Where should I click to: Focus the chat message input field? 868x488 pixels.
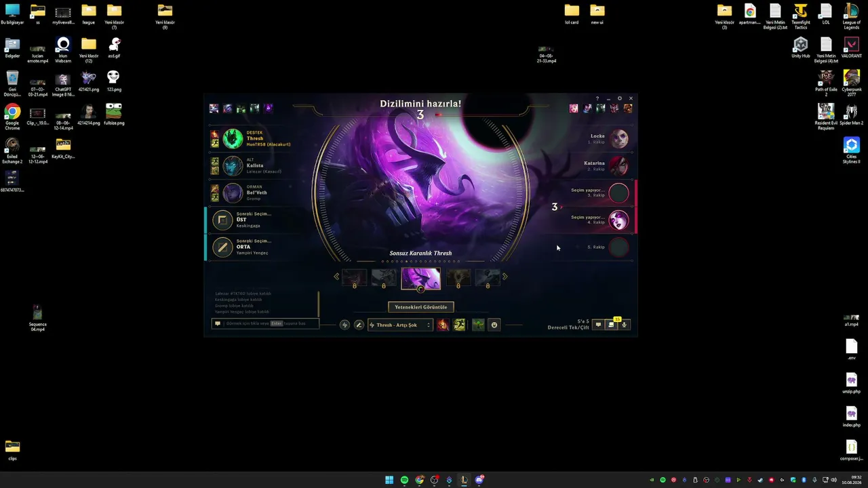tap(265, 323)
